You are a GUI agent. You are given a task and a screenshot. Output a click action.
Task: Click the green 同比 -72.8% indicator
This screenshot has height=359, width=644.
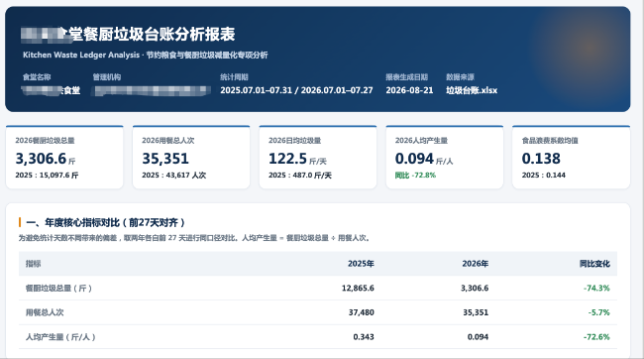[x=415, y=176]
